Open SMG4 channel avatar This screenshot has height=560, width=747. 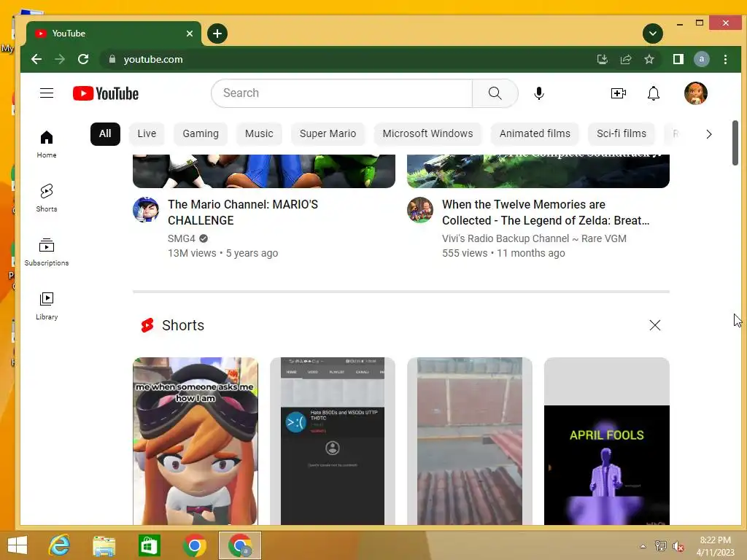coord(146,209)
